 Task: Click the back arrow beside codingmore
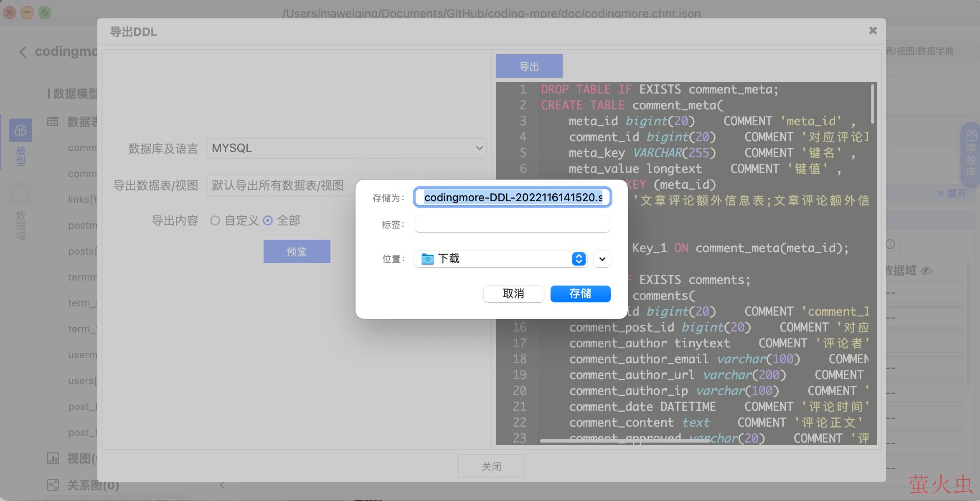point(23,52)
